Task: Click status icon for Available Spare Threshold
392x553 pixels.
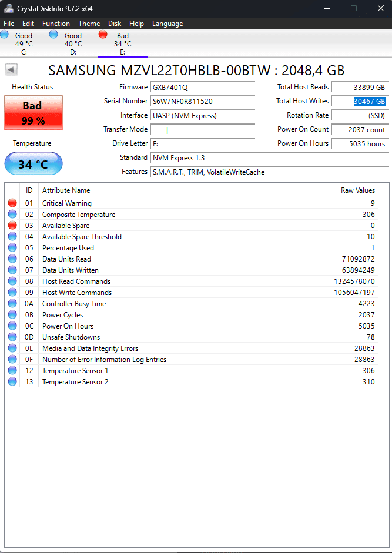Action: [x=12, y=236]
